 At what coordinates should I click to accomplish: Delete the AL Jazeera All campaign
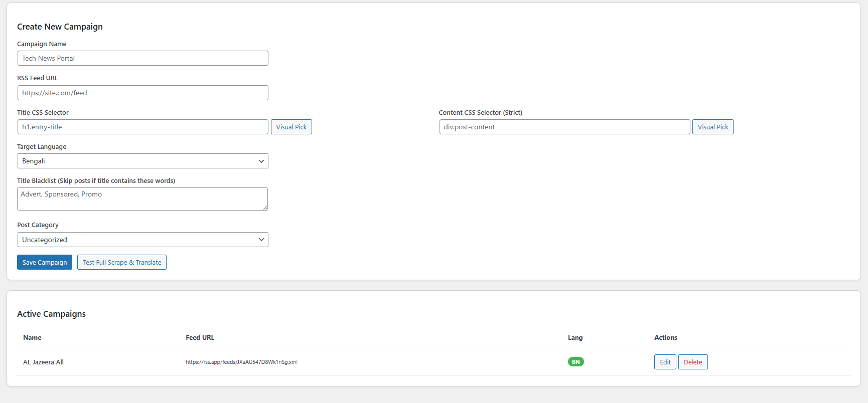692,362
